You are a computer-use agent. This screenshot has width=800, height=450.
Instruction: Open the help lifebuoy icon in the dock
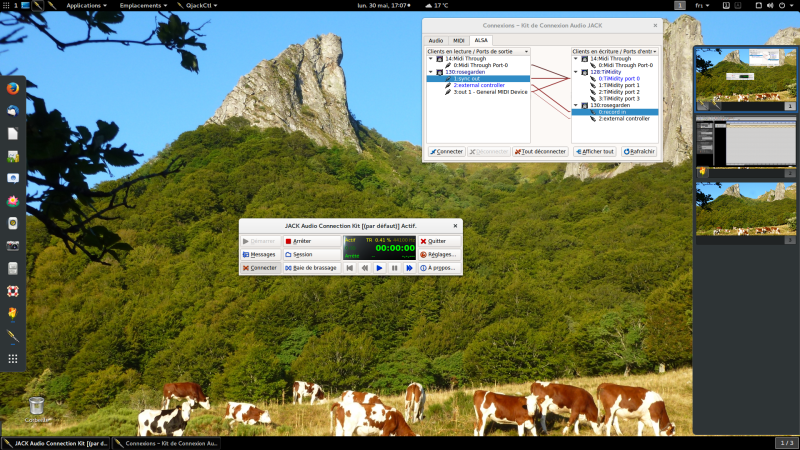[x=13, y=291]
